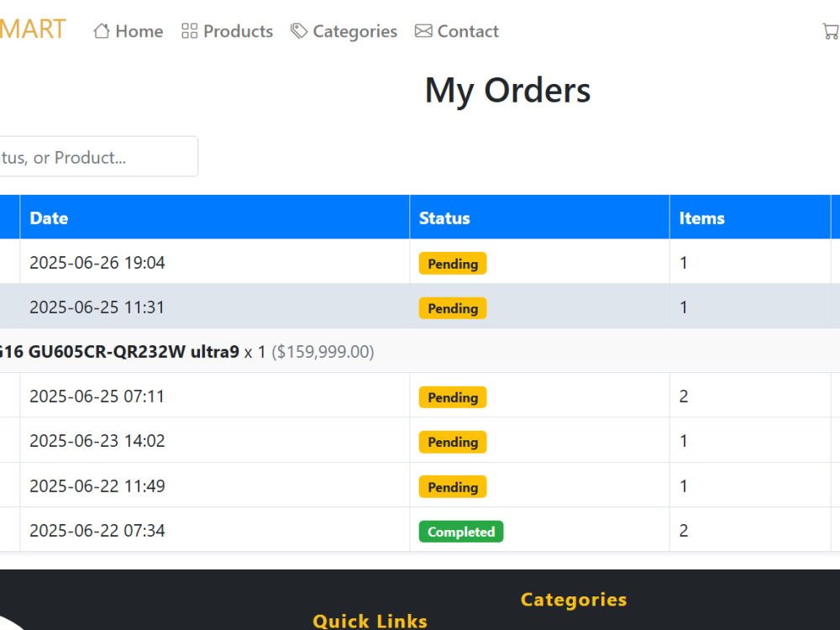Click Pending badge of 2025-06-22 11:49 order
Screen dimensions: 840x630
pyautogui.click(x=453, y=487)
